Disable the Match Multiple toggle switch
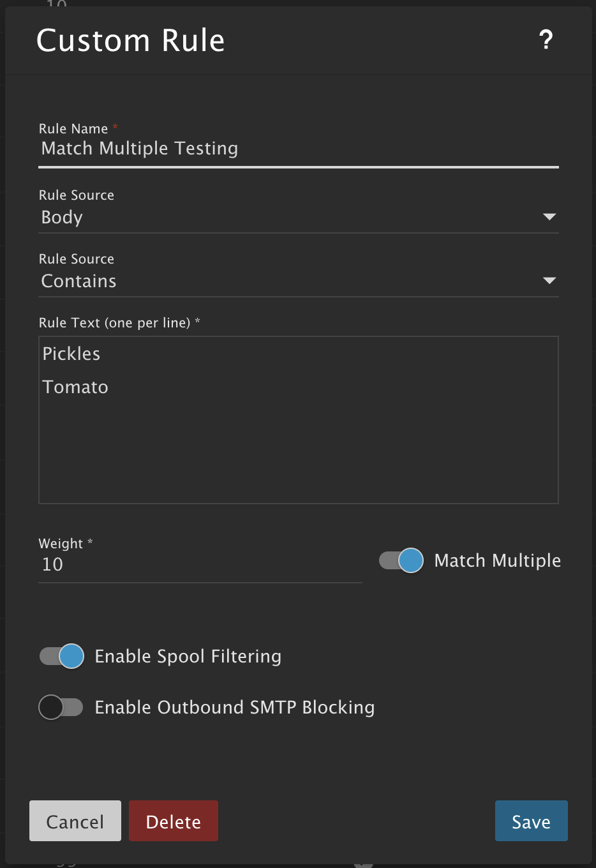The width and height of the screenshot is (596, 868). click(401, 560)
